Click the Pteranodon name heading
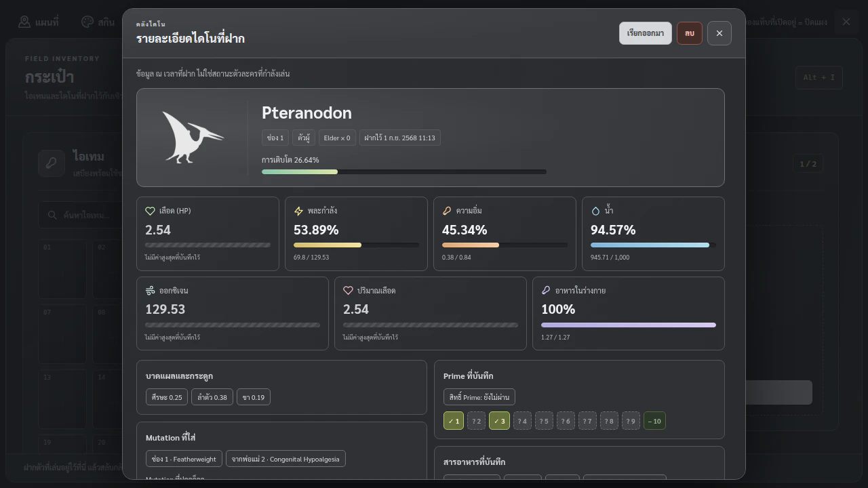The width and height of the screenshot is (868, 488). (307, 113)
